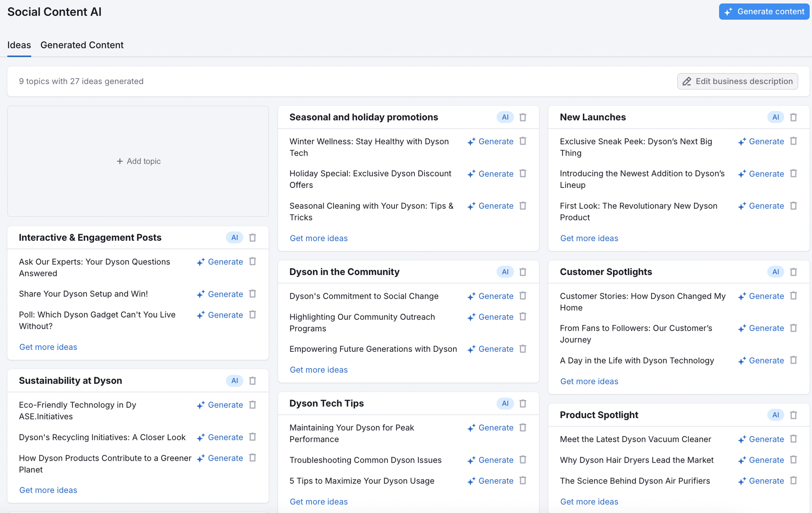
Task: Click Edit business description
Action: [737, 81]
